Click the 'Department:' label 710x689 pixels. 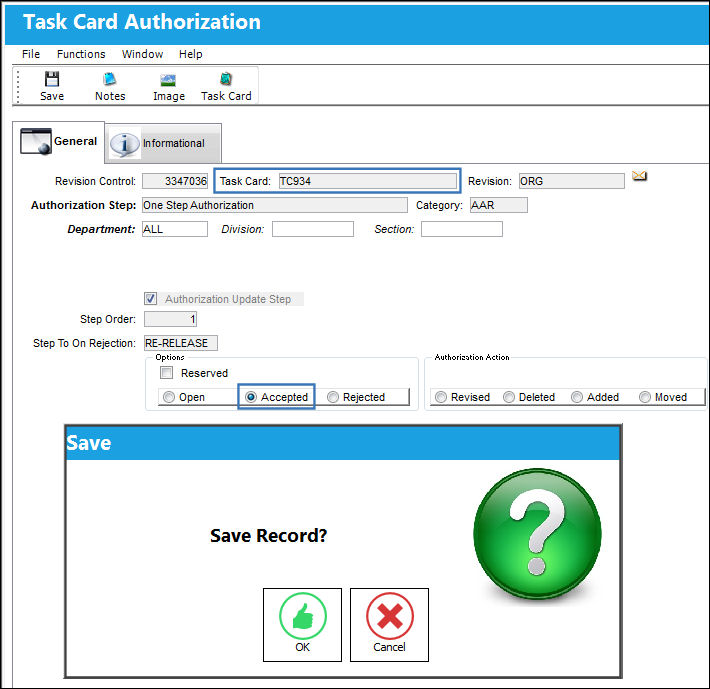point(101,229)
